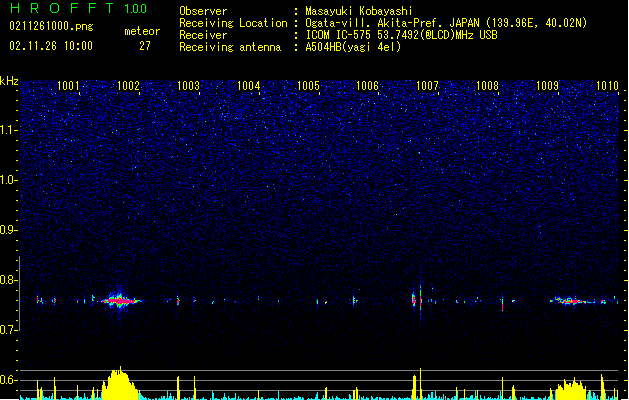Click the Receiver label

203,35
